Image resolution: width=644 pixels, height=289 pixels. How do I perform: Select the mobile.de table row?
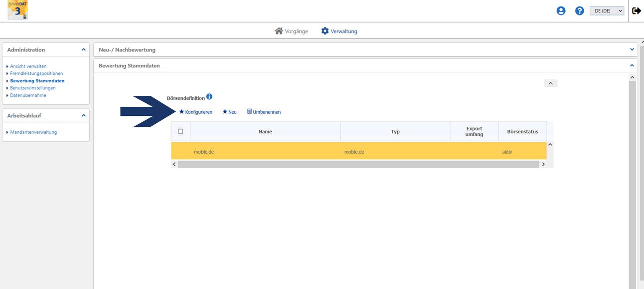(358, 151)
